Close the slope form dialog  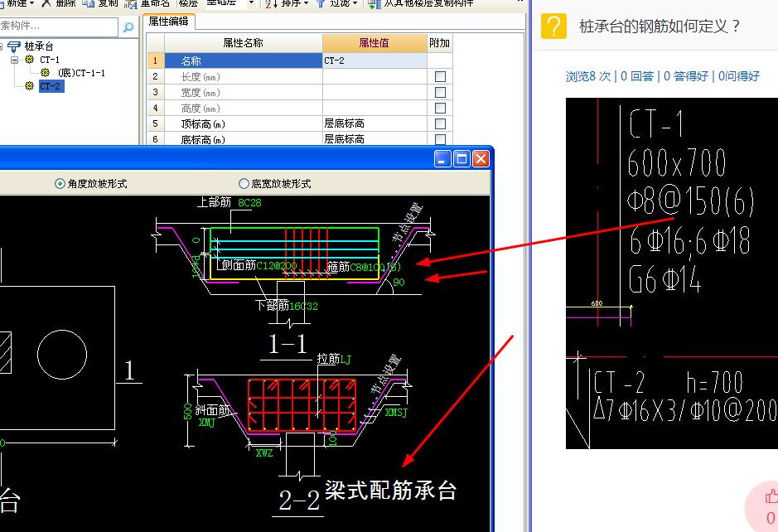481,159
